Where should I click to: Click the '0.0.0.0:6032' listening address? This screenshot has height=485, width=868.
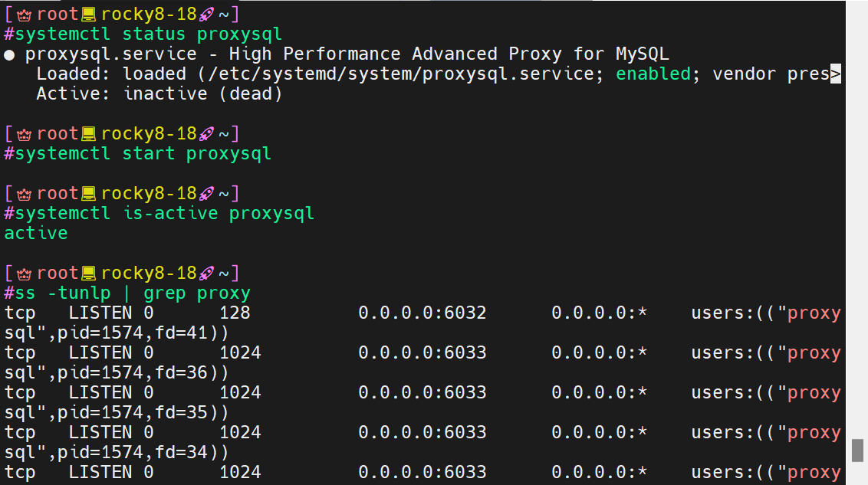coord(422,313)
